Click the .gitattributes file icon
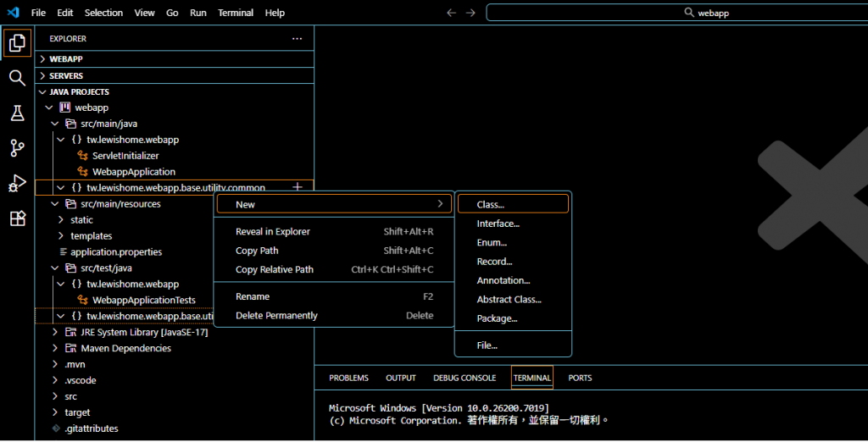This screenshot has width=868, height=442. coord(56,428)
